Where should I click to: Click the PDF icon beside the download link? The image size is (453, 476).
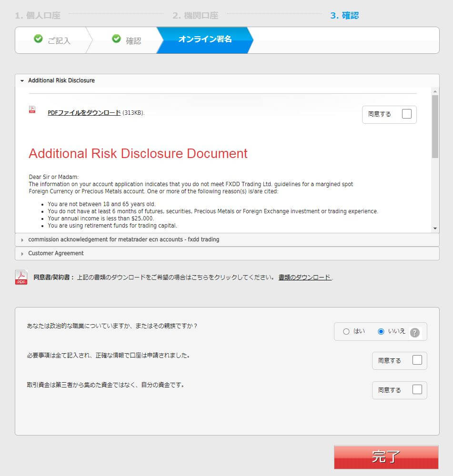(x=31, y=109)
